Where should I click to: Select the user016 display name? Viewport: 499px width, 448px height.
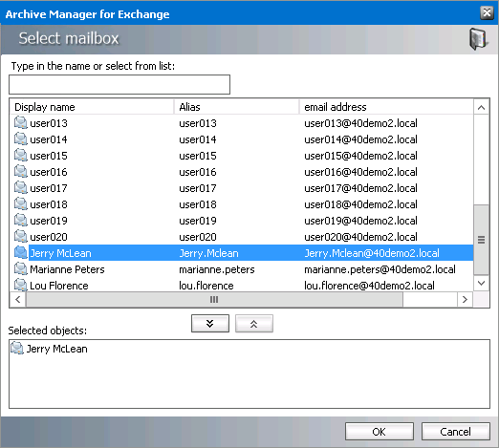[x=49, y=172]
